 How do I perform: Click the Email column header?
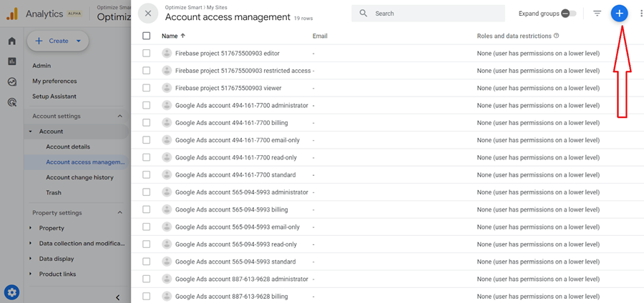pos(320,36)
